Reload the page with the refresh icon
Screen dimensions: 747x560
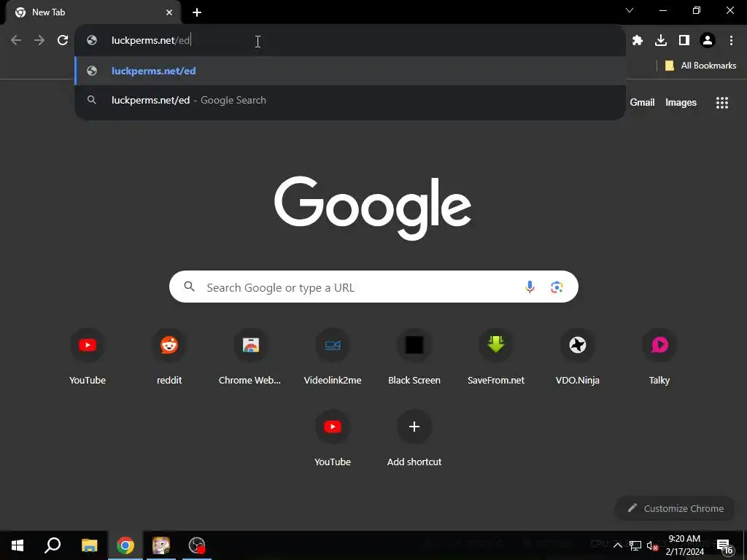click(x=63, y=40)
